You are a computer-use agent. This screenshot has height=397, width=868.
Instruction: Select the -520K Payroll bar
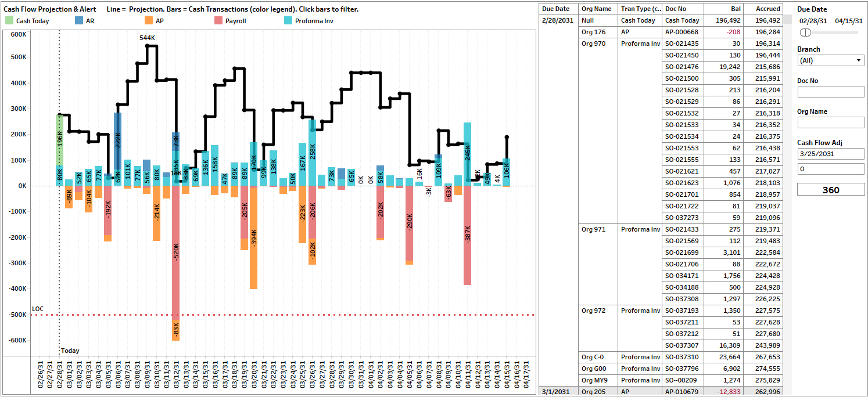point(176,250)
